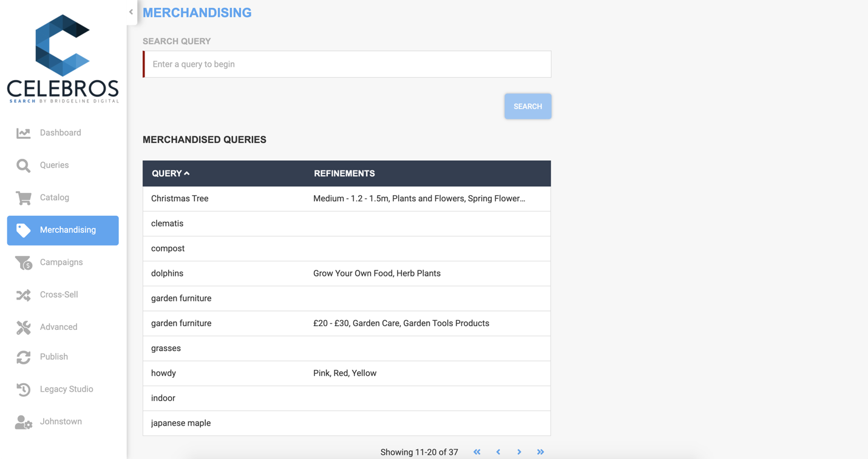Click the Cross-Sell shuffle icon

click(23, 295)
